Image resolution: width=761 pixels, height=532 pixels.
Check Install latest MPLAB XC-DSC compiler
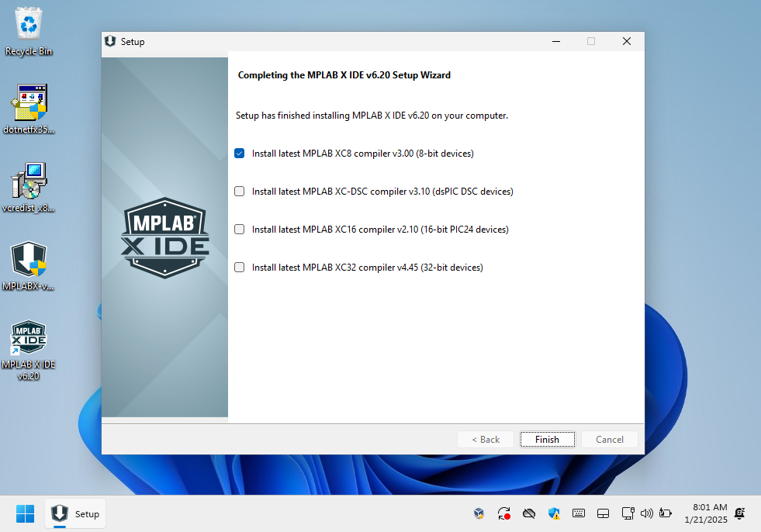pos(239,192)
